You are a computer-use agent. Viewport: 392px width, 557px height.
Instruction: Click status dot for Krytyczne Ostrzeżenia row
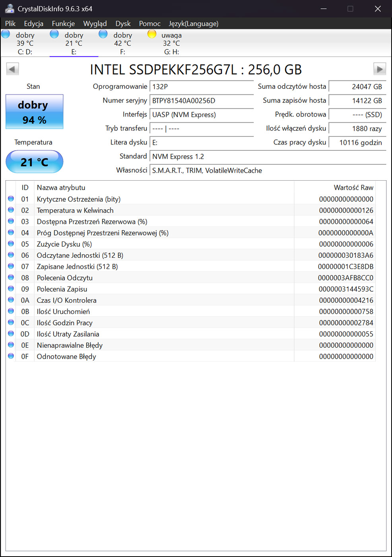[11, 199]
